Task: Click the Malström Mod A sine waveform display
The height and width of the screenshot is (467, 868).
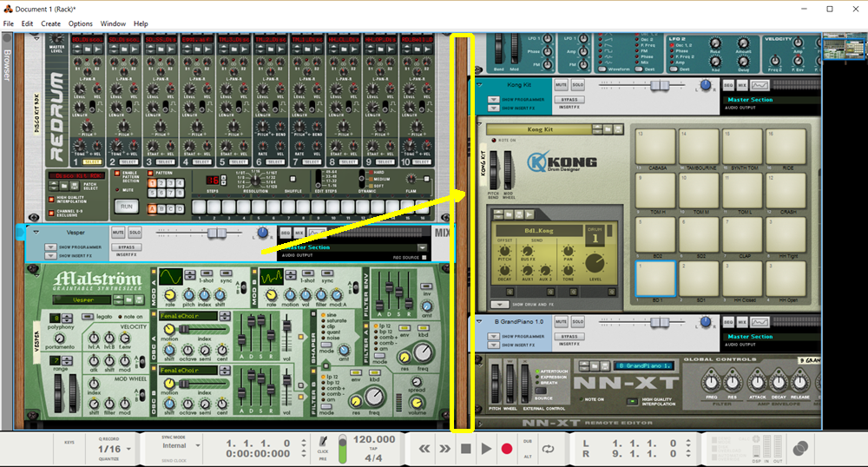Action: click(170, 277)
